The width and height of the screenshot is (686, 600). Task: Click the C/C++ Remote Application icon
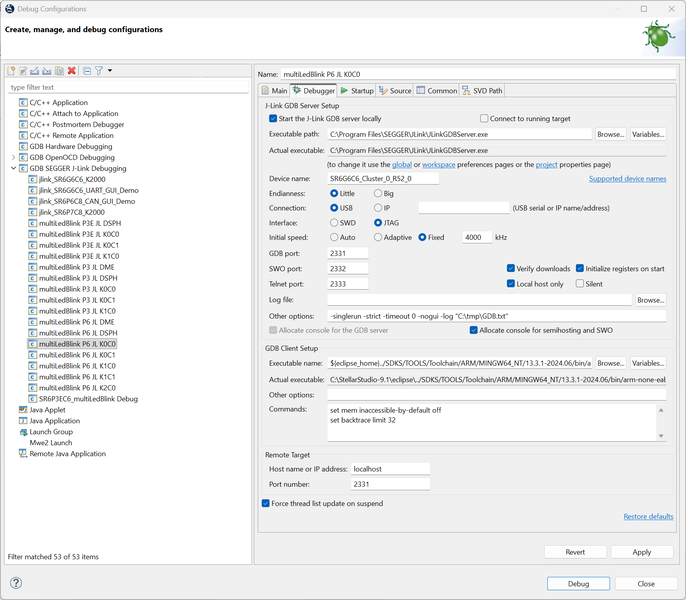[23, 135]
